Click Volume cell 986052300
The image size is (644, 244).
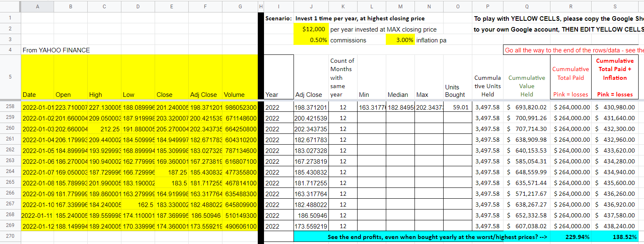240,107
